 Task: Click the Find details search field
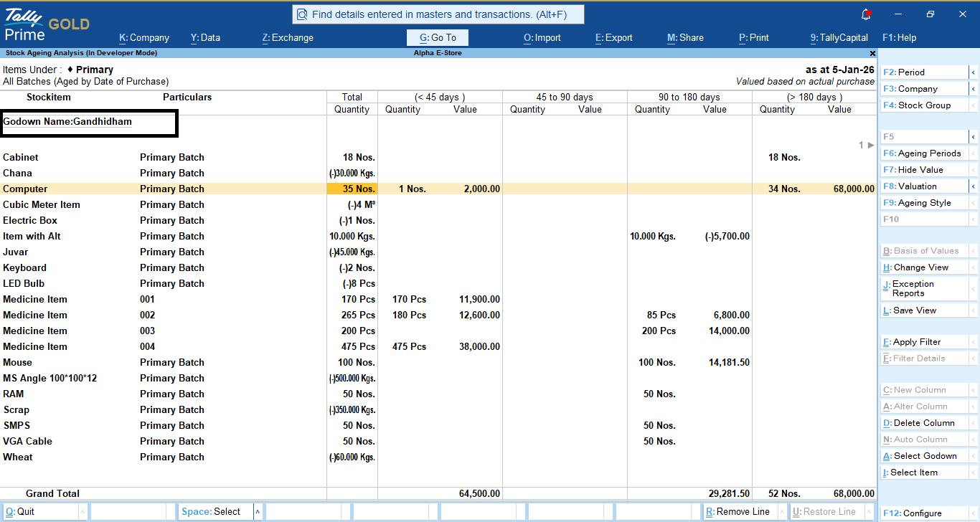point(438,14)
